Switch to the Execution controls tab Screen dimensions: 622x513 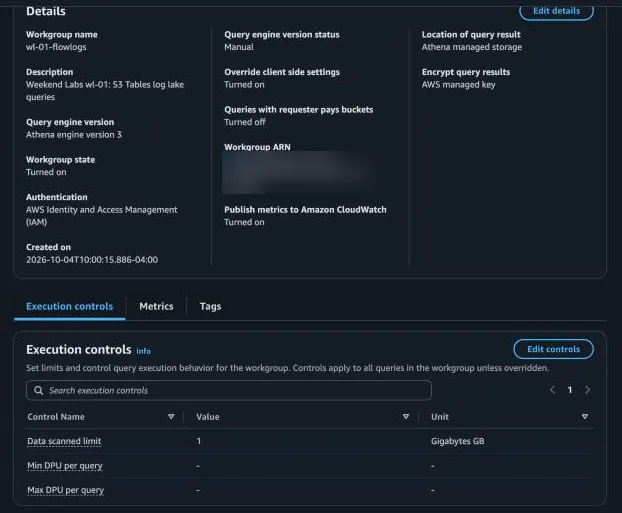coord(69,306)
